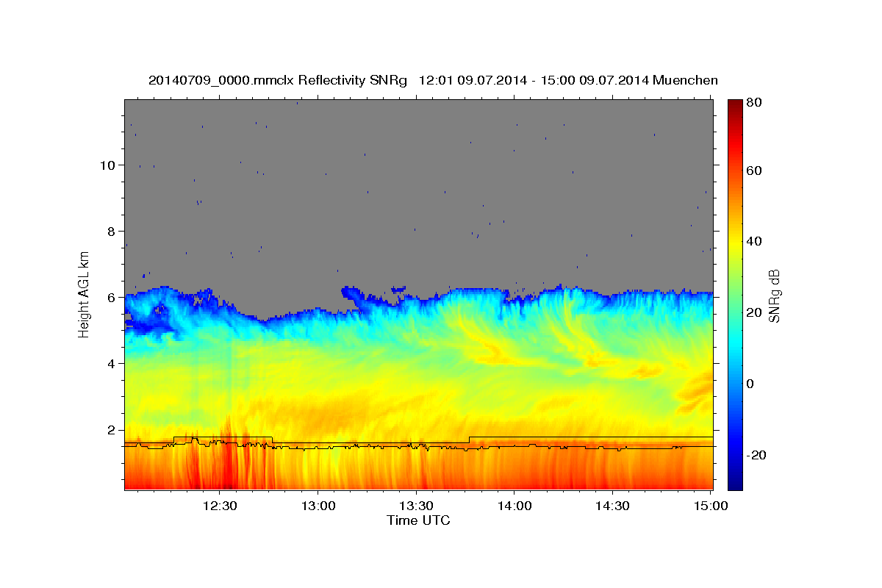Click the height tick label 6
Screen dimensions: 882x588
click(110, 297)
